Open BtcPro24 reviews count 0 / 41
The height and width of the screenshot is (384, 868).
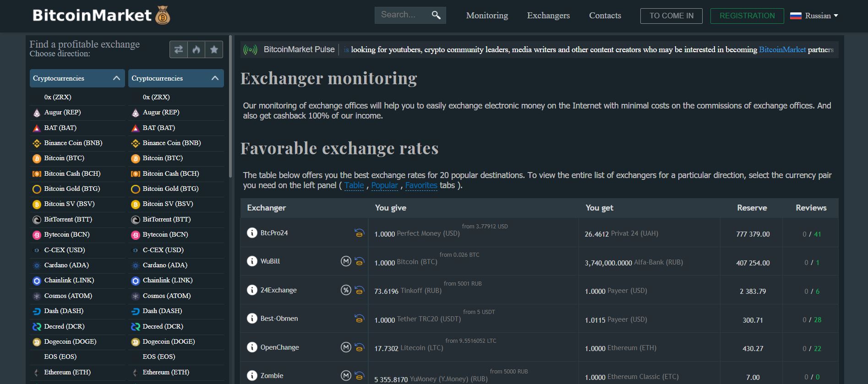tap(812, 234)
